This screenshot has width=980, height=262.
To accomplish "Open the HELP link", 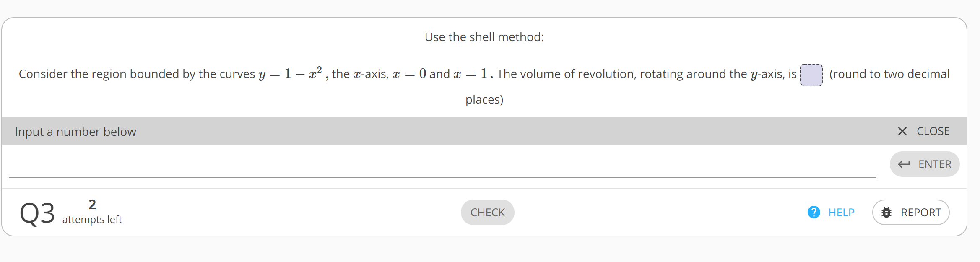I will [x=840, y=213].
